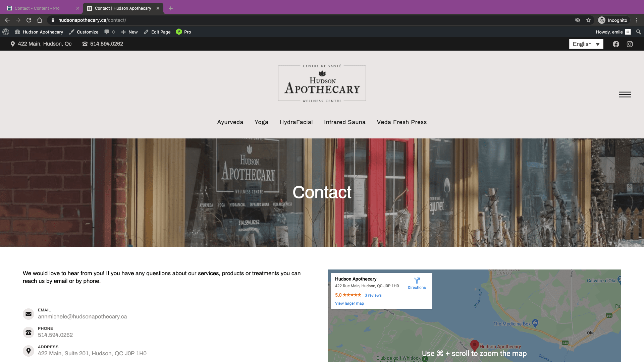644x362 pixels.
Task: Click Edit Page in the admin bar
Action: [x=157, y=32]
